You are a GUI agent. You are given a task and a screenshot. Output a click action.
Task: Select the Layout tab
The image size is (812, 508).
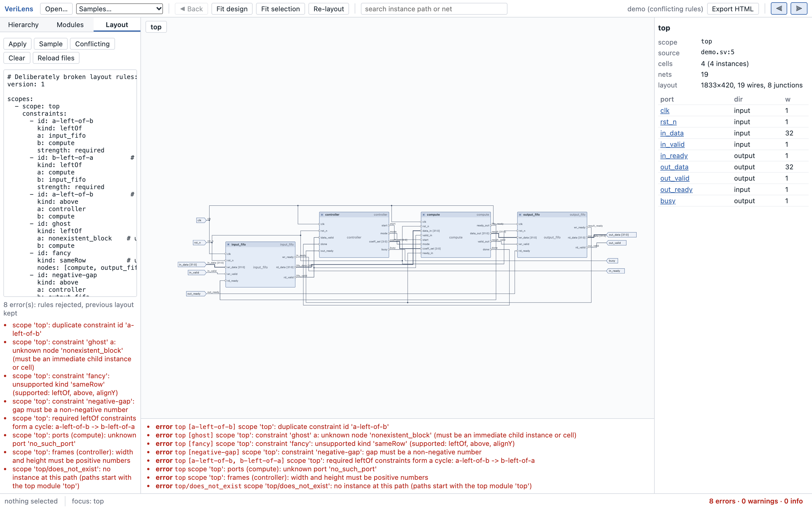tap(117, 25)
